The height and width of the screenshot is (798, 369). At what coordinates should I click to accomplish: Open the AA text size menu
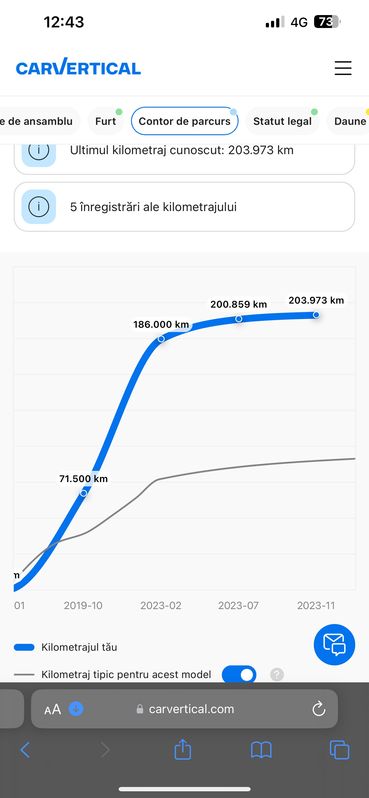coord(52,709)
